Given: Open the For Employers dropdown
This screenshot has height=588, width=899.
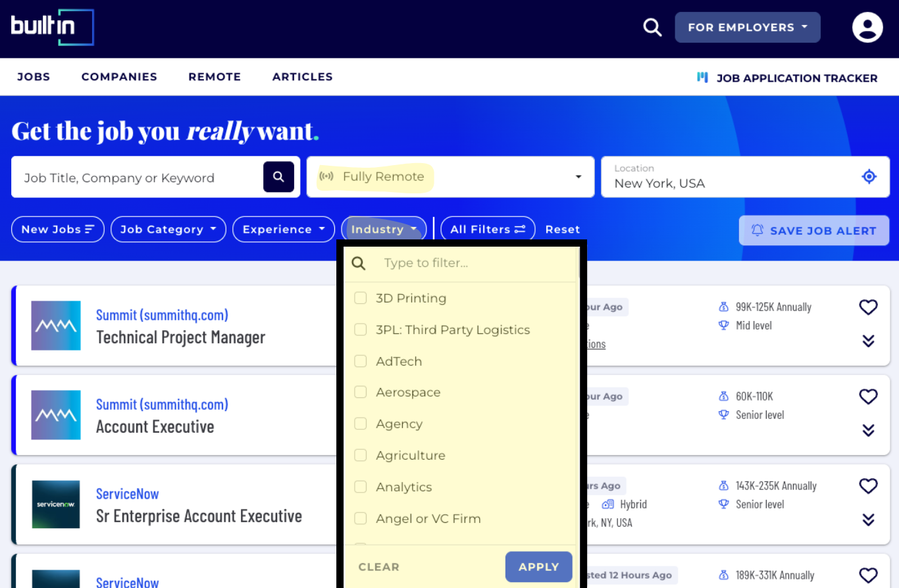Looking at the screenshot, I should coord(748,28).
